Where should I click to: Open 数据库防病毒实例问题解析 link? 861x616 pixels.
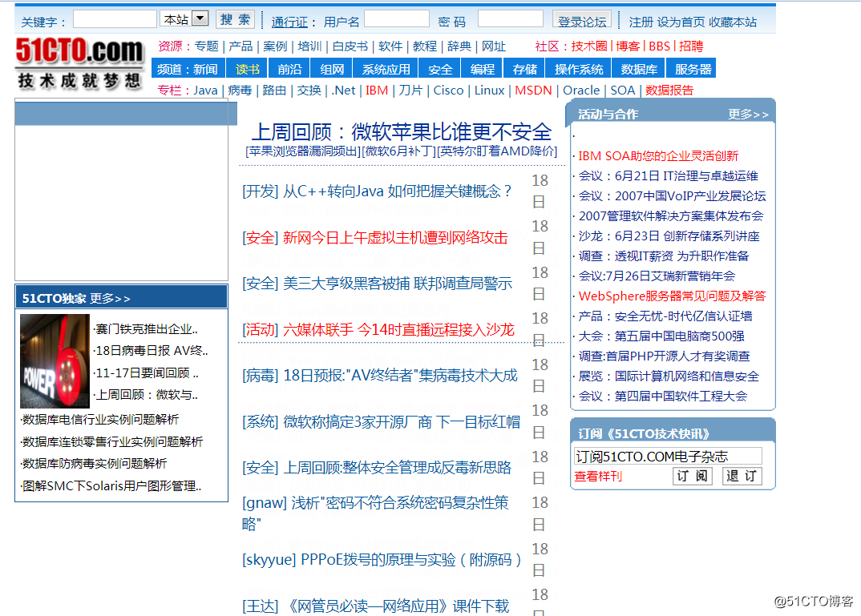(x=95, y=464)
